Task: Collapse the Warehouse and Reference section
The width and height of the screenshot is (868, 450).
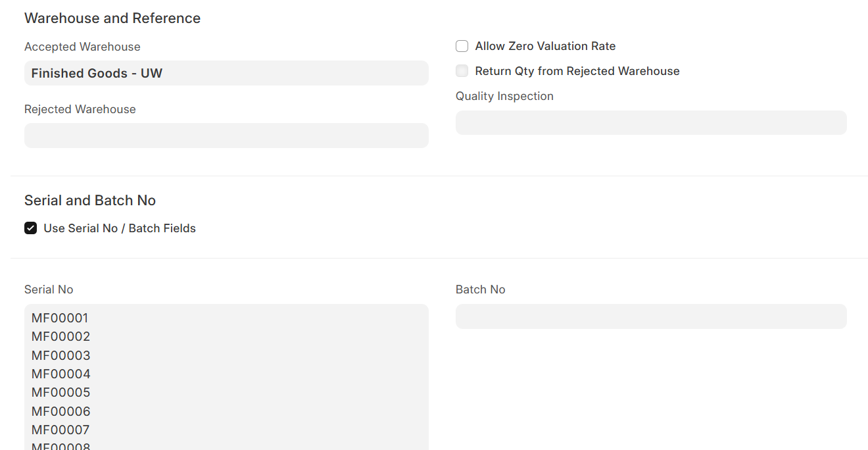Action: click(x=112, y=18)
